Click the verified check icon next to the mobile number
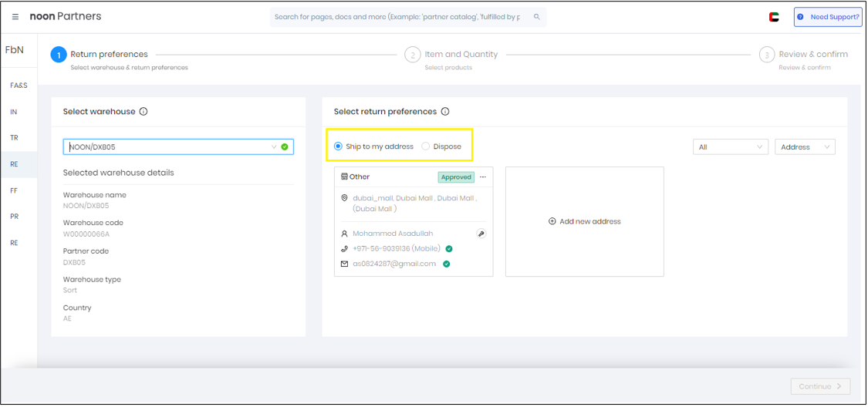Viewport: 868px width, 407px height. tap(450, 249)
